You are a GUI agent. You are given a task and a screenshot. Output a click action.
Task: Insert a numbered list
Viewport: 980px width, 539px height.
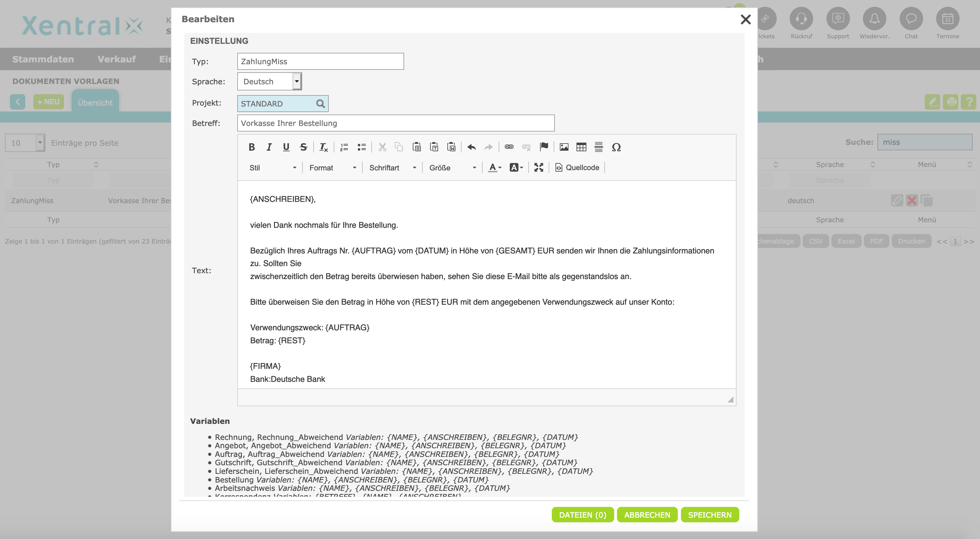coord(344,147)
